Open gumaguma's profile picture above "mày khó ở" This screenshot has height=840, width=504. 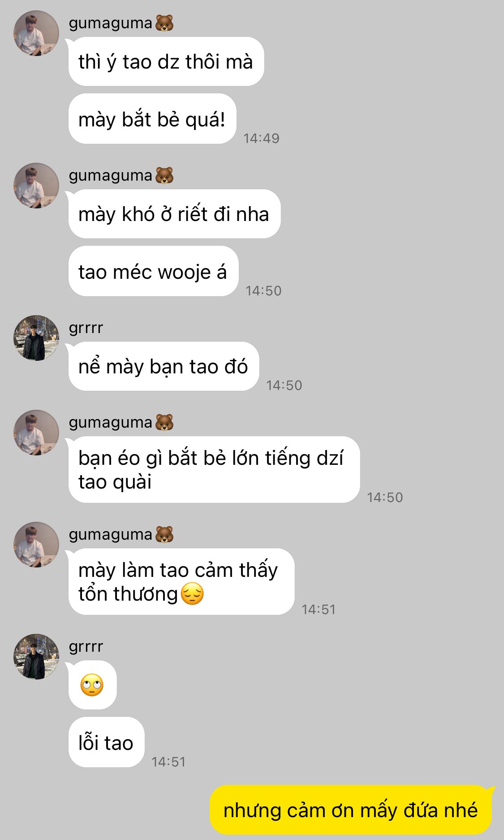[x=36, y=186]
